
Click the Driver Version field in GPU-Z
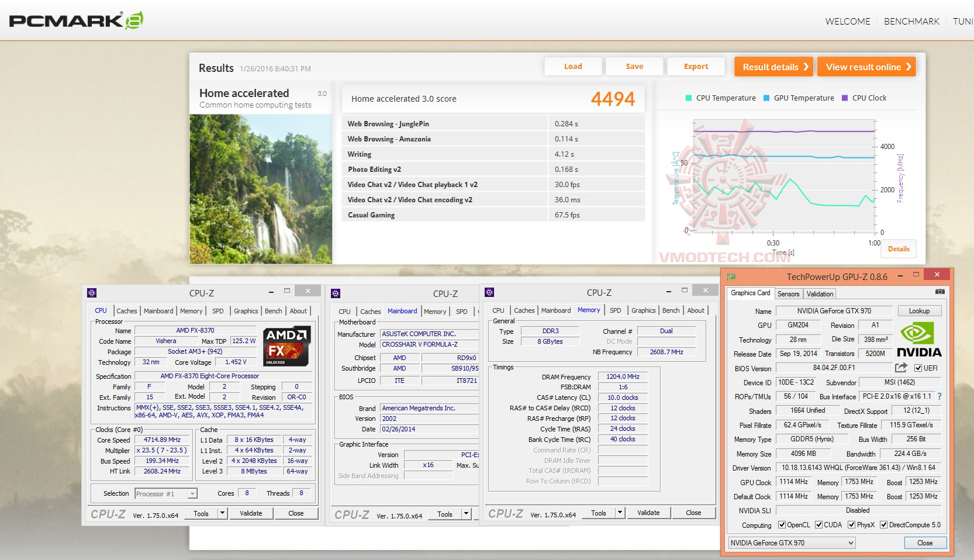click(858, 468)
